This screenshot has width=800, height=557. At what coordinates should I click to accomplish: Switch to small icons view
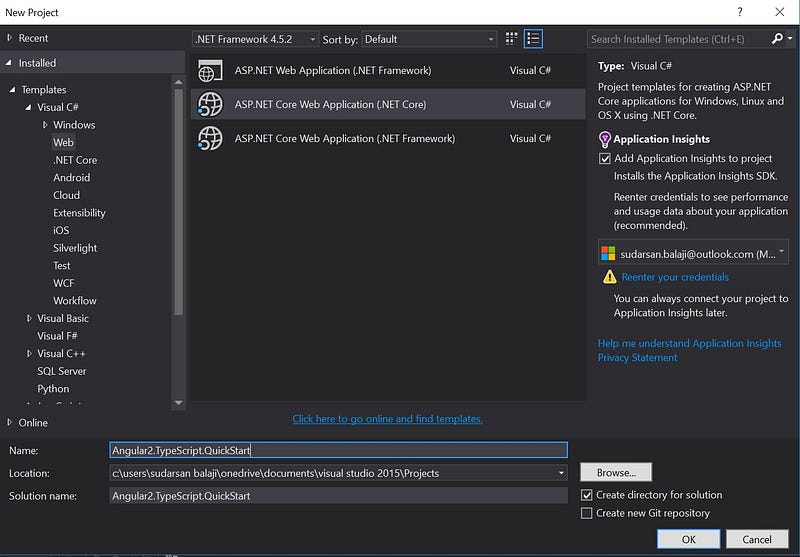[x=511, y=39]
